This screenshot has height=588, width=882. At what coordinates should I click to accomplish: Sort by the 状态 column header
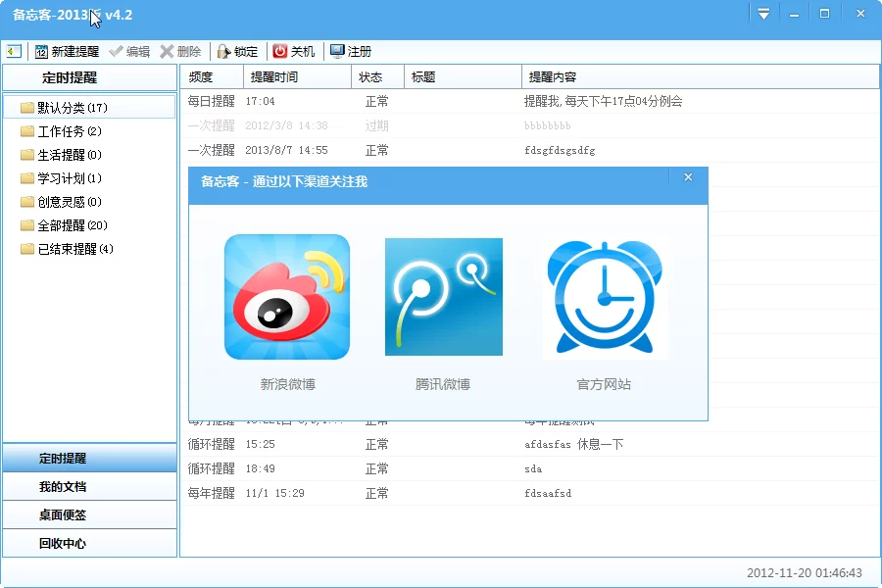(378, 77)
